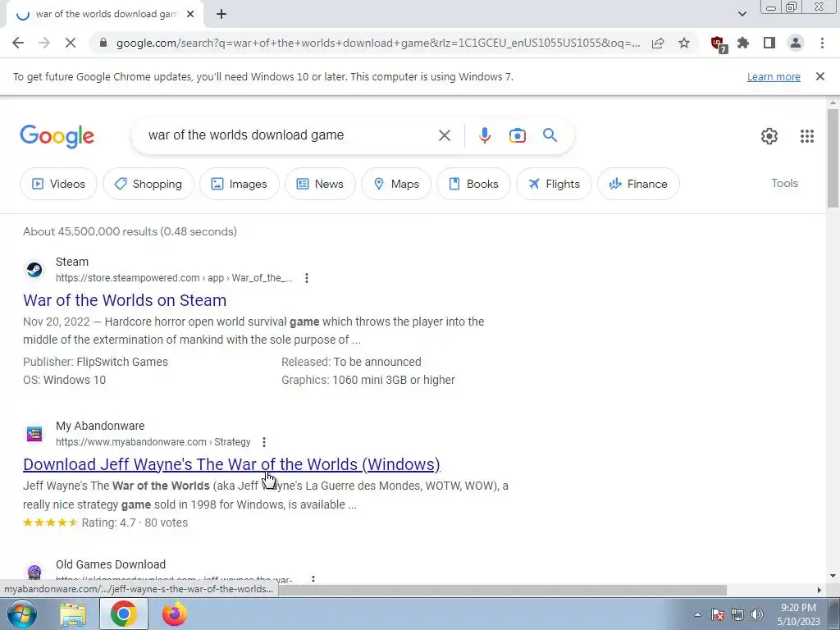Click the My Abandonware favicon
840x630 pixels.
coord(34,433)
